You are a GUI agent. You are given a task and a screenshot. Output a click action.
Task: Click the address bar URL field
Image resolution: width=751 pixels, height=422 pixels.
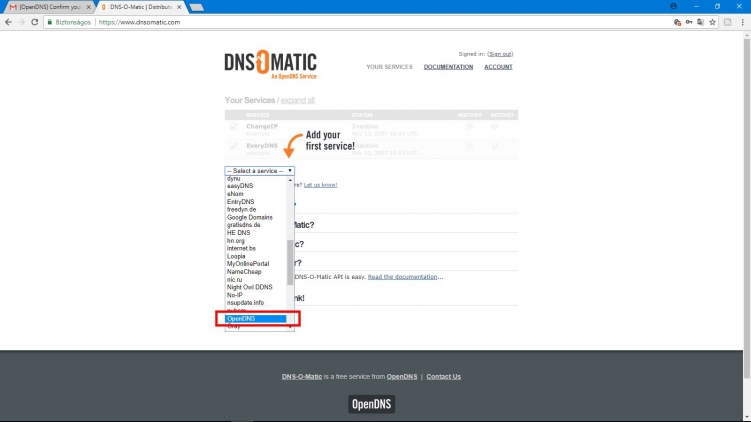tap(383, 22)
